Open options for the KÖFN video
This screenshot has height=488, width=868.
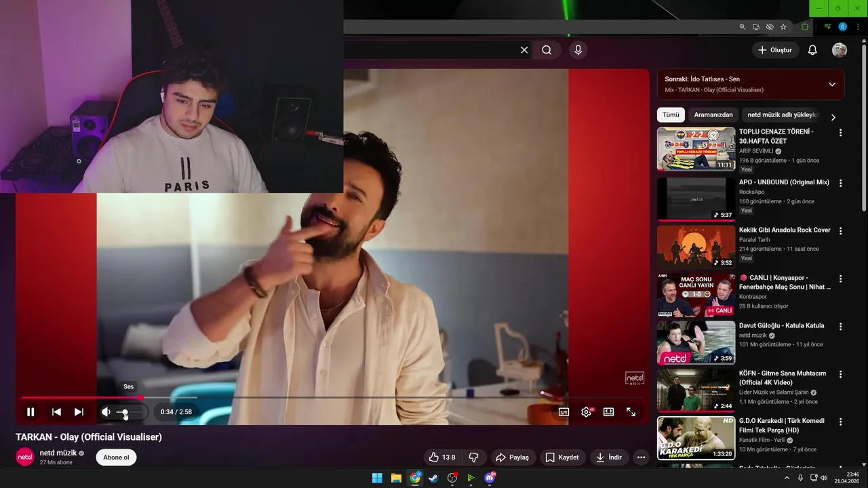pyautogui.click(x=841, y=374)
